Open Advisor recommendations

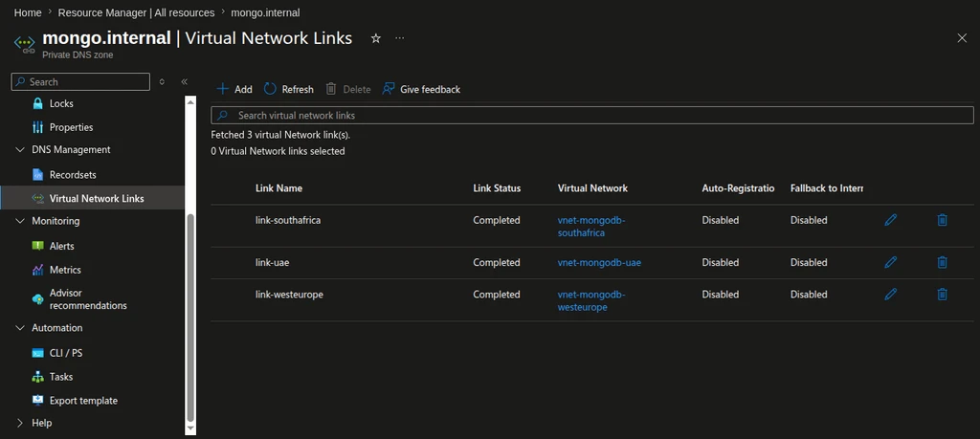tap(87, 299)
